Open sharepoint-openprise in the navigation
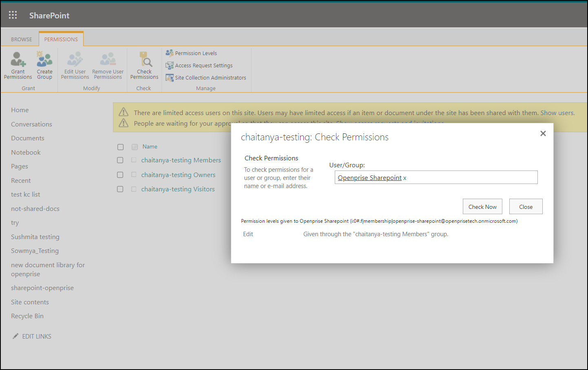Viewport: 588px width, 370px height. point(42,288)
